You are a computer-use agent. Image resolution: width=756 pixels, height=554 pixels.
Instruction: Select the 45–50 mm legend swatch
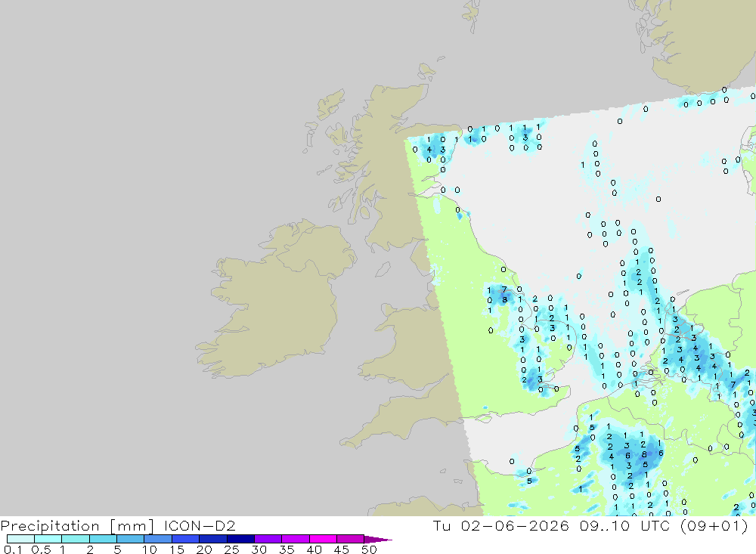point(350,539)
